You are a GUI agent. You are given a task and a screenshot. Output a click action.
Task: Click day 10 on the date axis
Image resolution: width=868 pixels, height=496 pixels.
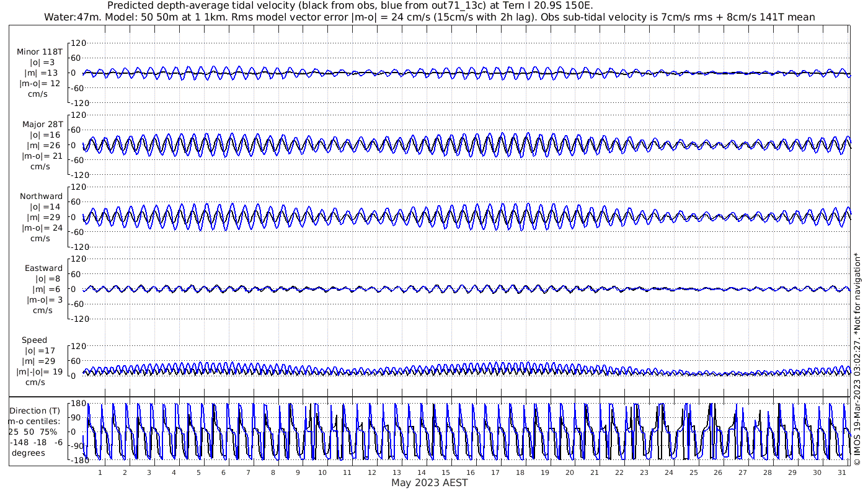(x=322, y=472)
